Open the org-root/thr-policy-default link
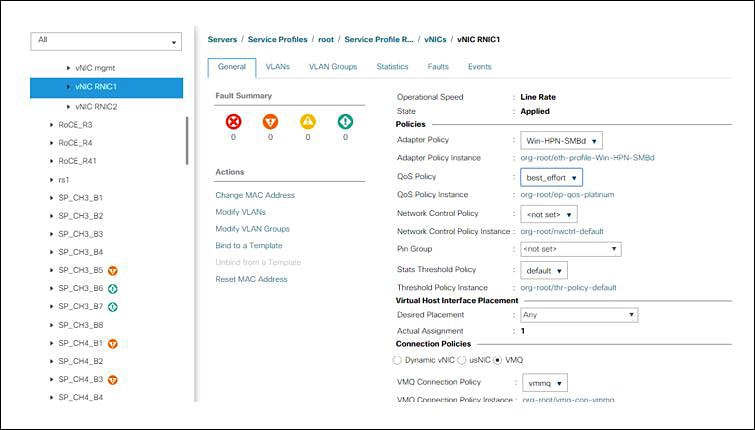Screen dimensions: 755x430 coord(568,287)
